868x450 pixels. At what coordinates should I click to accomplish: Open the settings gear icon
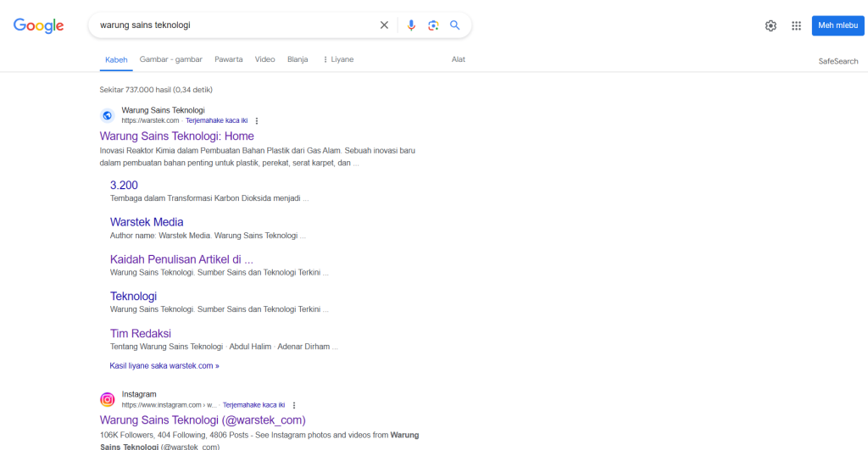(771, 25)
